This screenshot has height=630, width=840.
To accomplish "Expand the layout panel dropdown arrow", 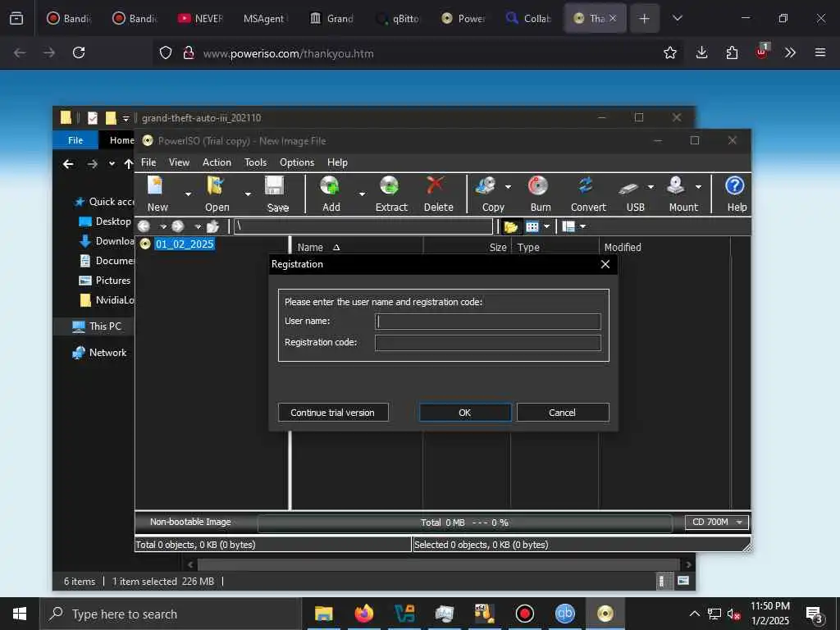I will tap(583, 226).
